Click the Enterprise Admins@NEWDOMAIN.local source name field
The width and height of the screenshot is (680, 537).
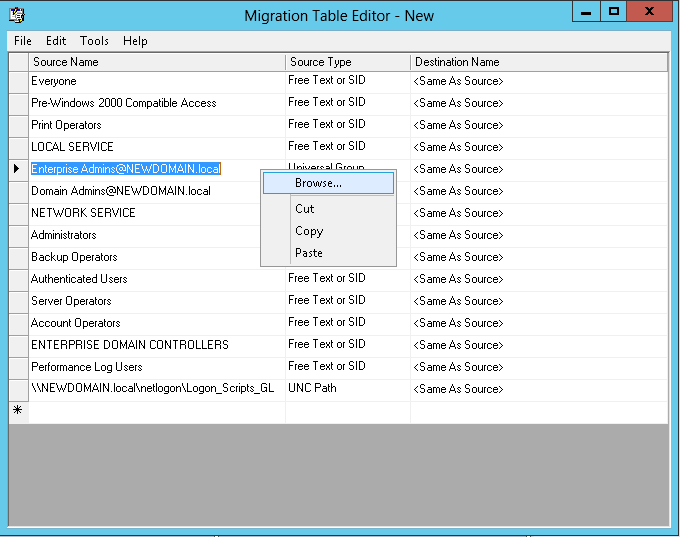[126, 169]
